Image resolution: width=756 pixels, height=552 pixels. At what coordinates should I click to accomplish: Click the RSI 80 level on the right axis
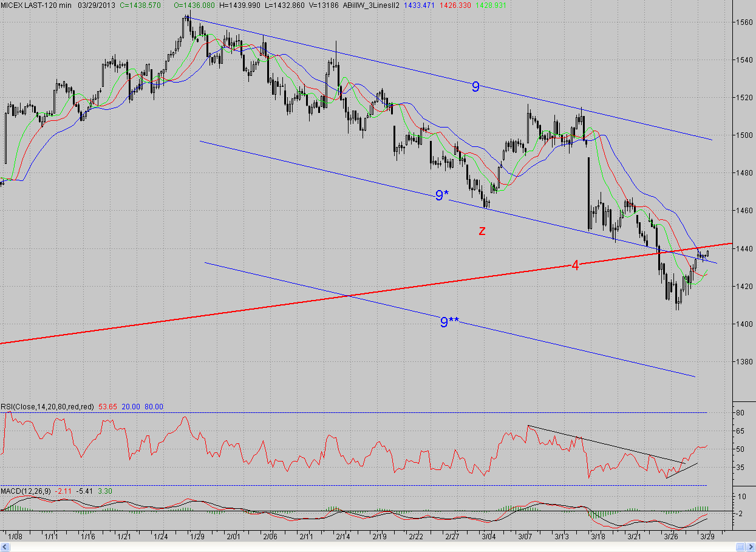tap(740, 412)
